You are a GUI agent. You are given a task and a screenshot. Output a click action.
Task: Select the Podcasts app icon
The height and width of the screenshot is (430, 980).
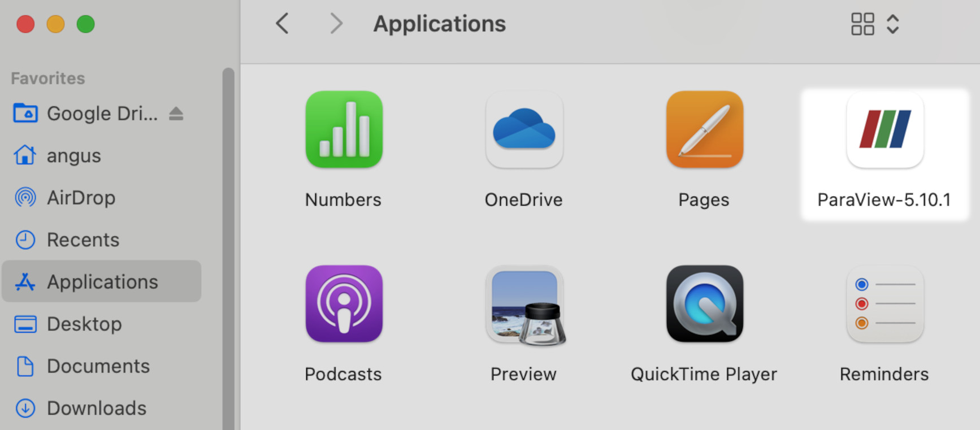pos(344,304)
